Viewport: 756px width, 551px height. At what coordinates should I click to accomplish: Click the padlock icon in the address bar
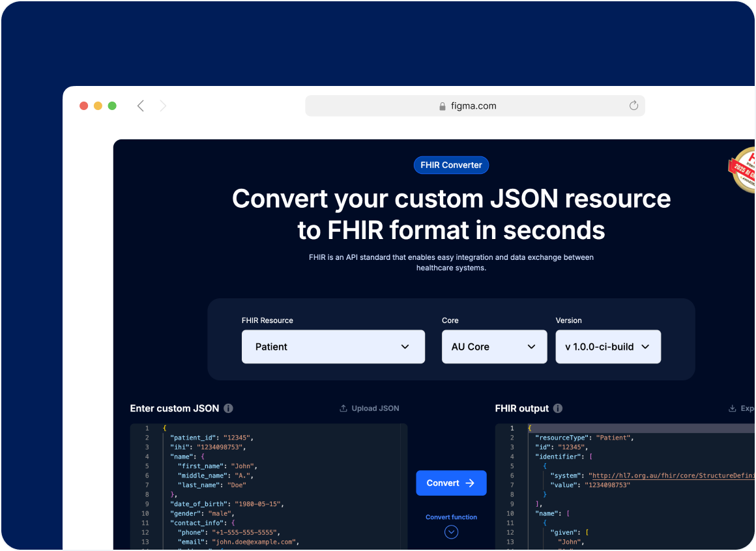click(442, 106)
